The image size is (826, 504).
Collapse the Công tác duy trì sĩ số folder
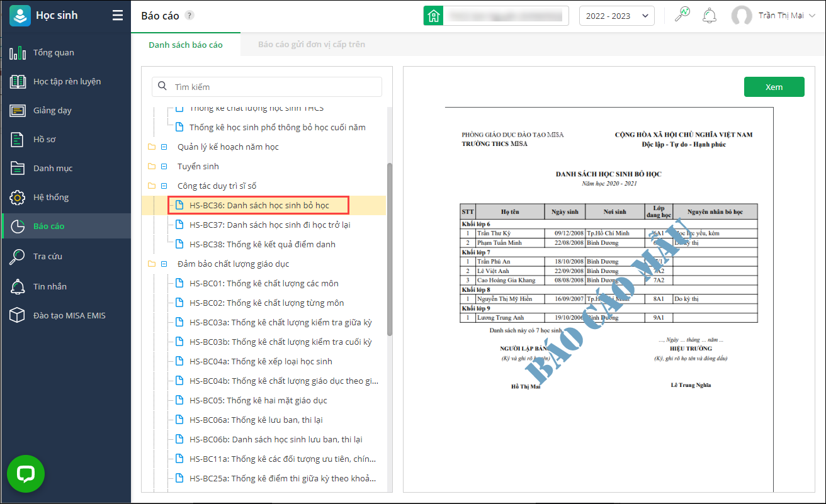164,186
